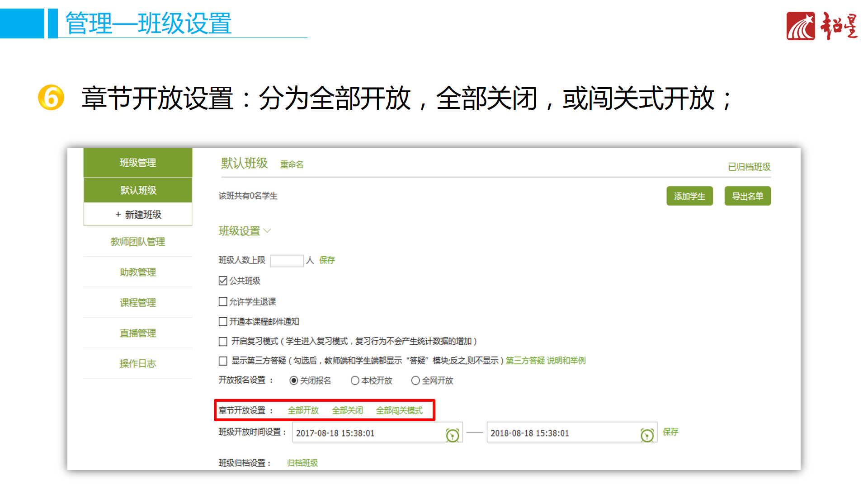Open the 班级管理 sidebar menu
868x488 pixels.
(x=138, y=163)
